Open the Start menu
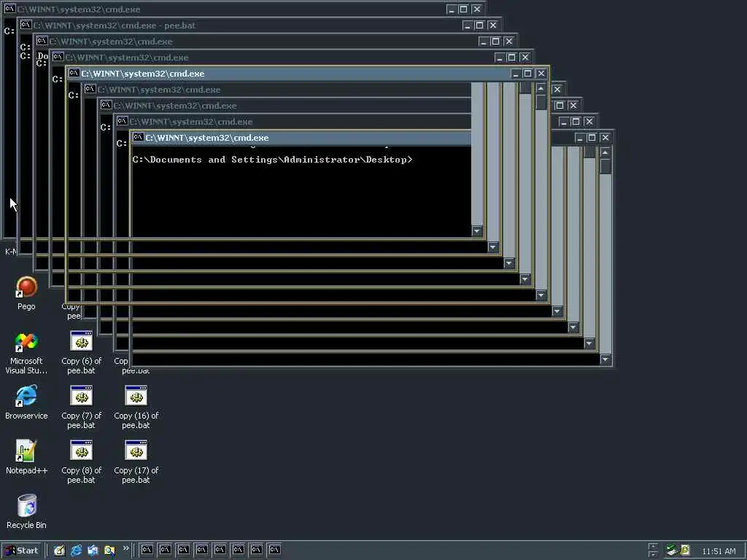Viewport: 747px width, 560px height. [x=21, y=551]
